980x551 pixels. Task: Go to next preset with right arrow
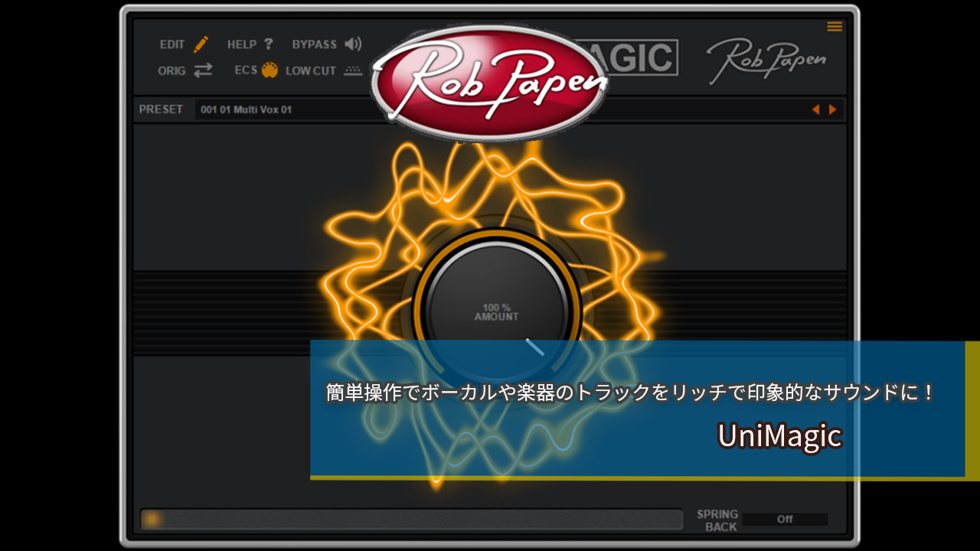click(833, 109)
